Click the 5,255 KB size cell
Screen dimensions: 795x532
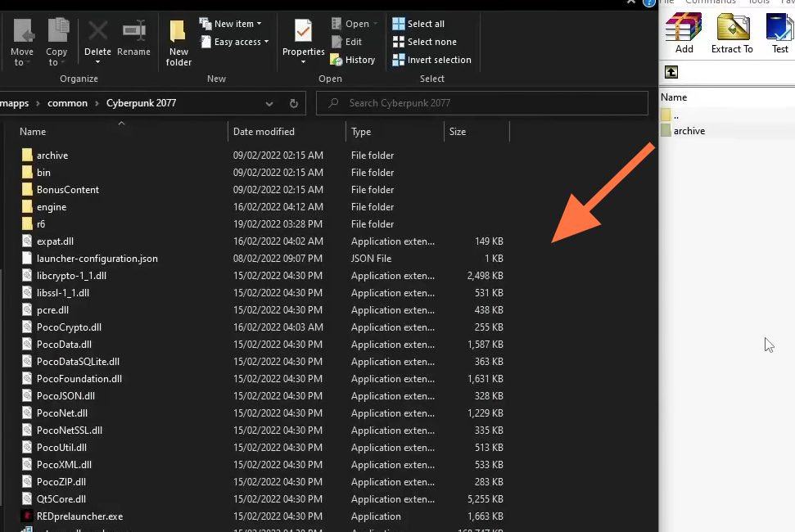click(x=486, y=499)
